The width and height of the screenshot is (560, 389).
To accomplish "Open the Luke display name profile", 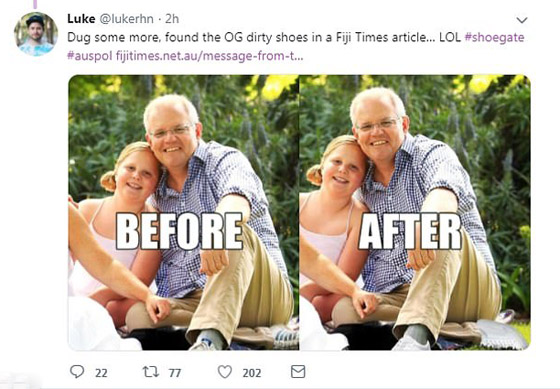I will coord(81,19).
